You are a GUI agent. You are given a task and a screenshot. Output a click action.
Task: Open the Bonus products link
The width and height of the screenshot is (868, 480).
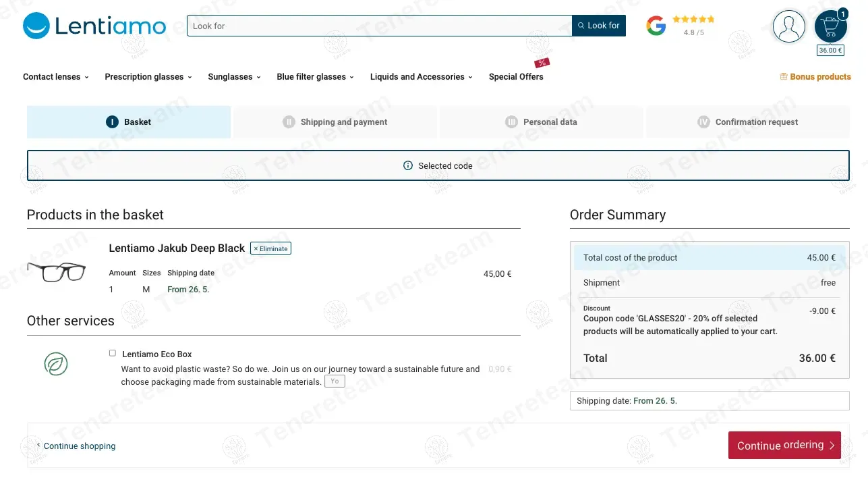(x=815, y=77)
